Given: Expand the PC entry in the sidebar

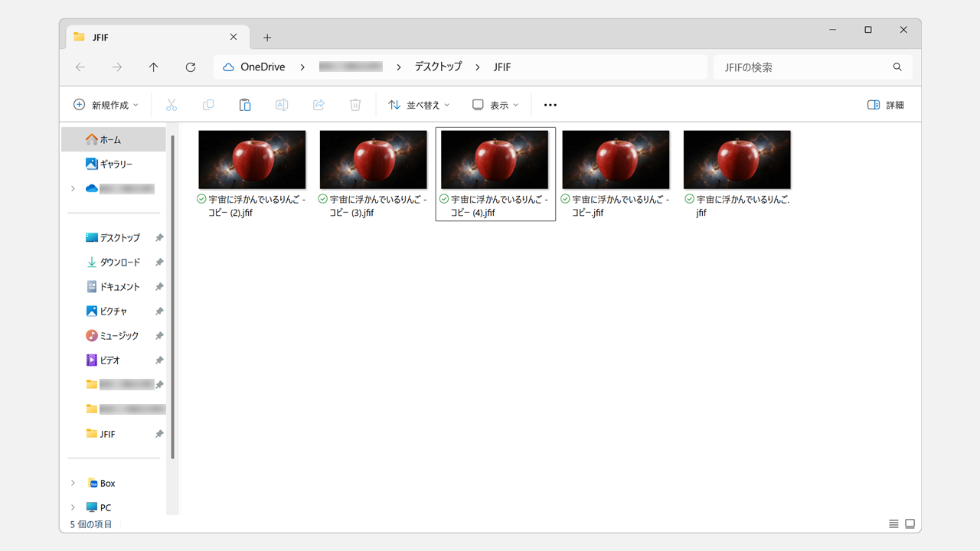Looking at the screenshot, I should coord(73,507).
